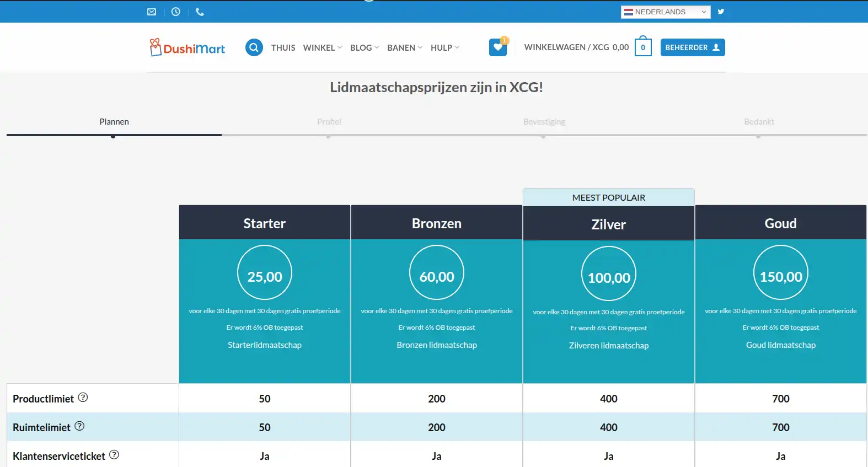Select the Zilver plan header

(608, 224)
